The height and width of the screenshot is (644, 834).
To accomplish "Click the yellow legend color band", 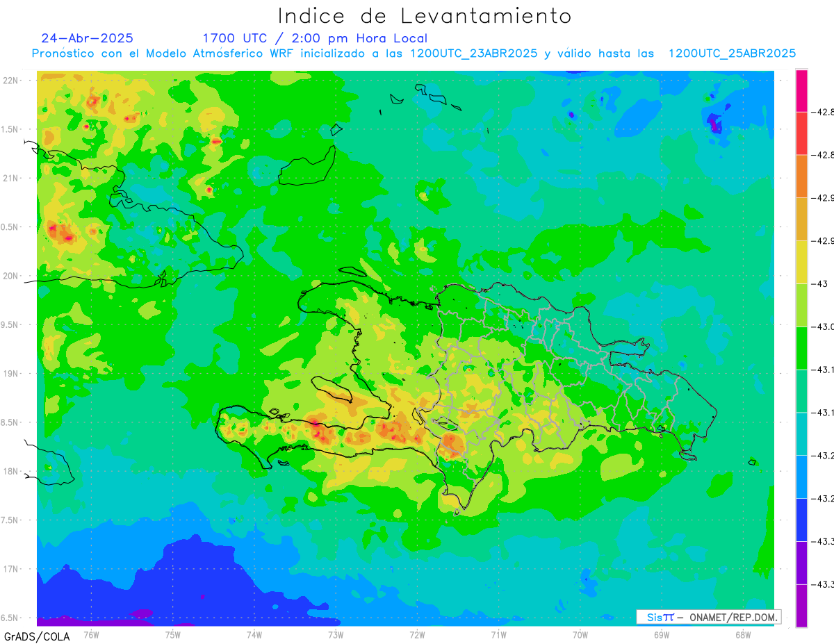I will click(801, 262).
